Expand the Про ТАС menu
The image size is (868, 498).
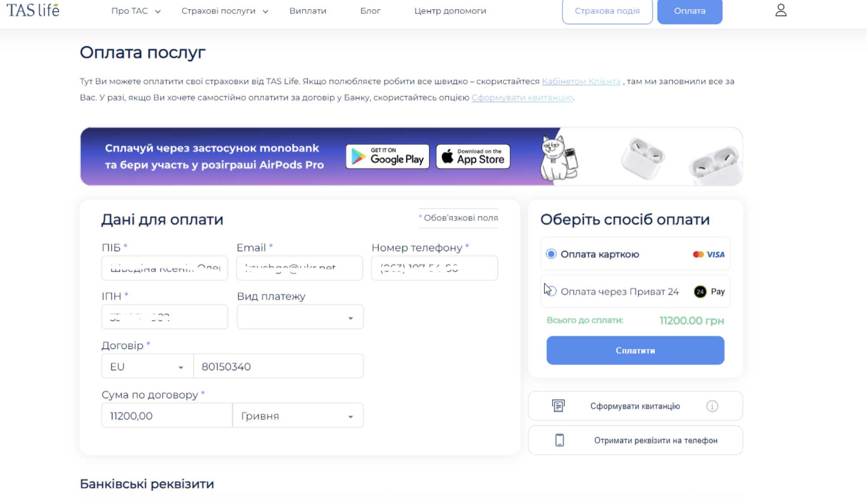(136, 11)
